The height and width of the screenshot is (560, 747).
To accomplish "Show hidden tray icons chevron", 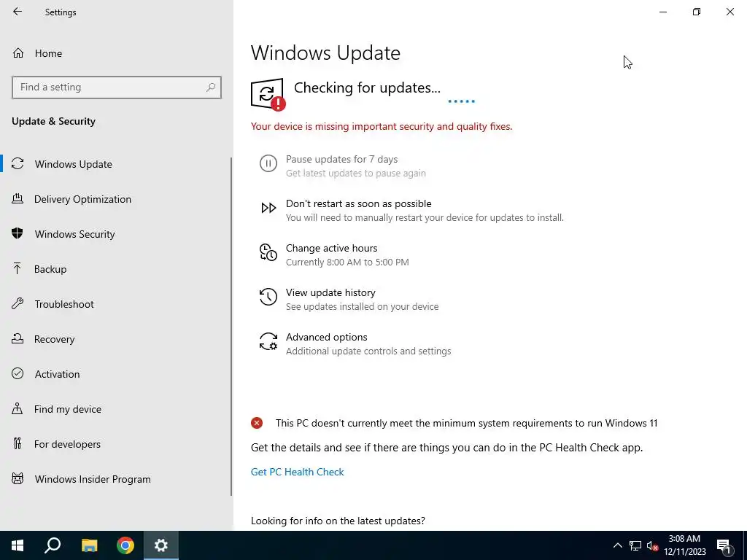I will 617,545.
